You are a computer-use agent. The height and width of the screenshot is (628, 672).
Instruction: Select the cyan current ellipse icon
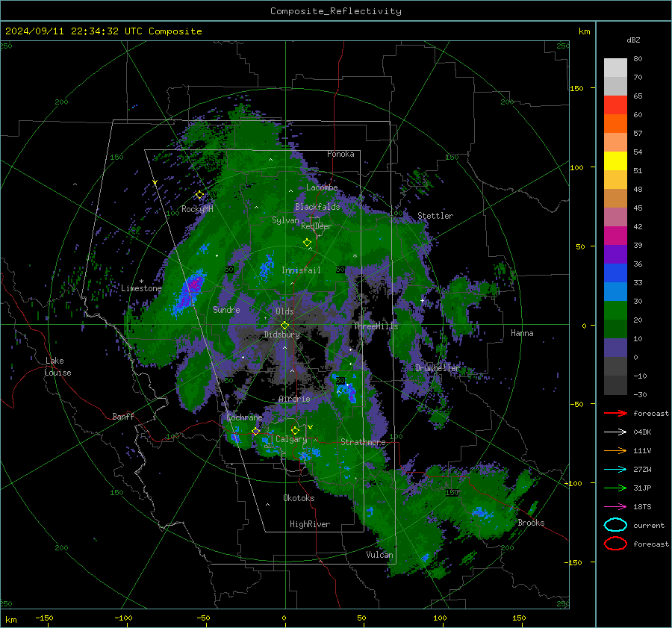coord(615,525)
